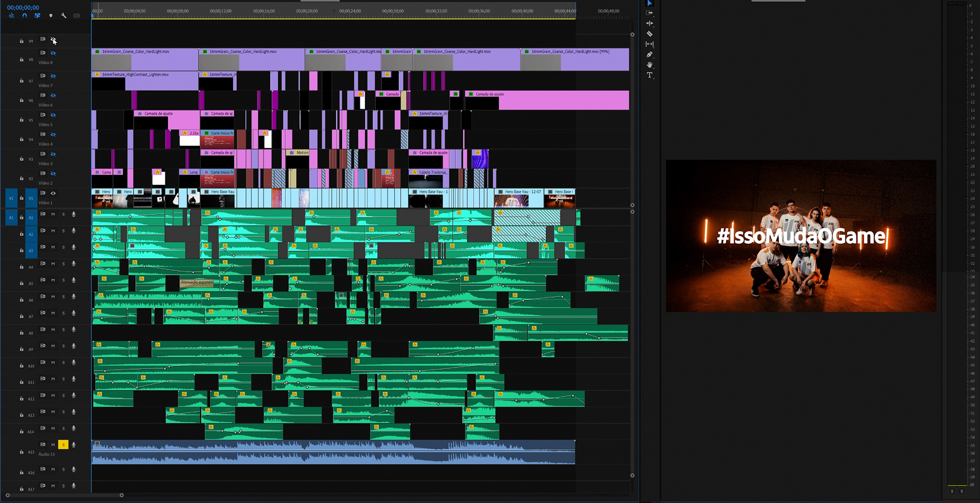Show hidden track Video 4
980x503 pixels.
(x=53, y=134)
